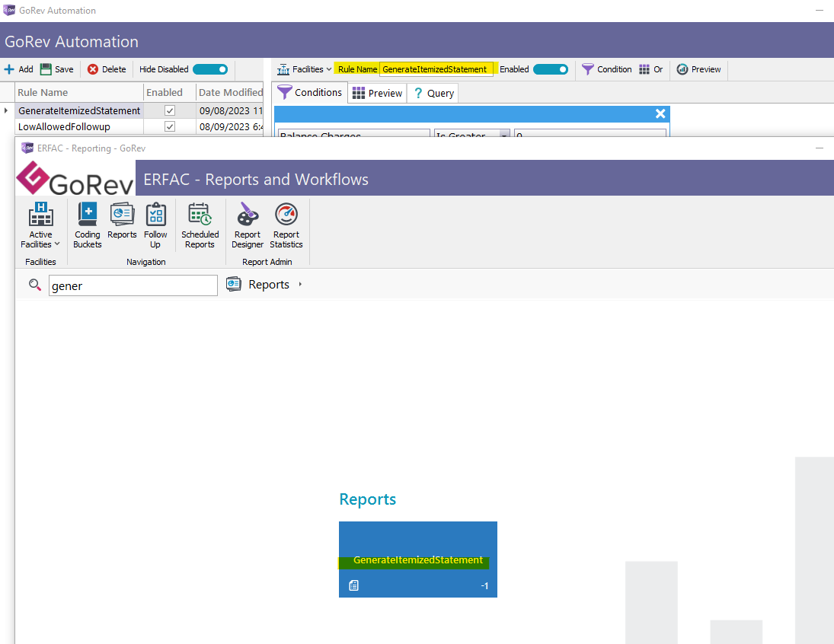834x644 pixels.
Task: Click the GoRev Automation title bar icon
Action: pos(9,10)
